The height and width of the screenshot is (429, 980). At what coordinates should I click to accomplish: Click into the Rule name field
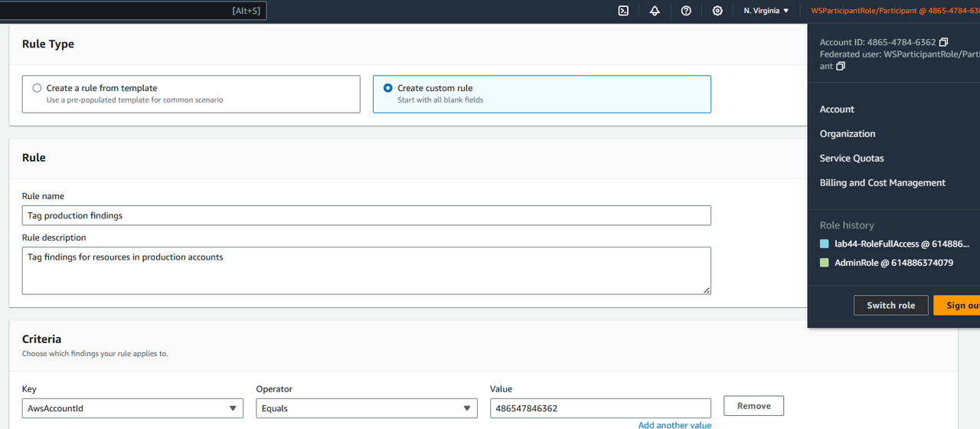coord(366,215)
